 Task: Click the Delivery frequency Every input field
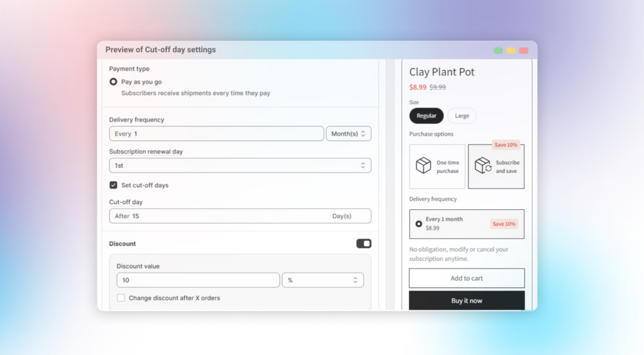[216, 134]
